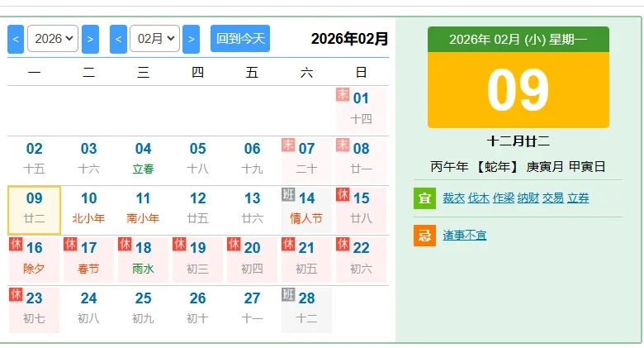This screenshot has width=644, height=348.
Task: Select date 19 初三
Action: (197, 260)
